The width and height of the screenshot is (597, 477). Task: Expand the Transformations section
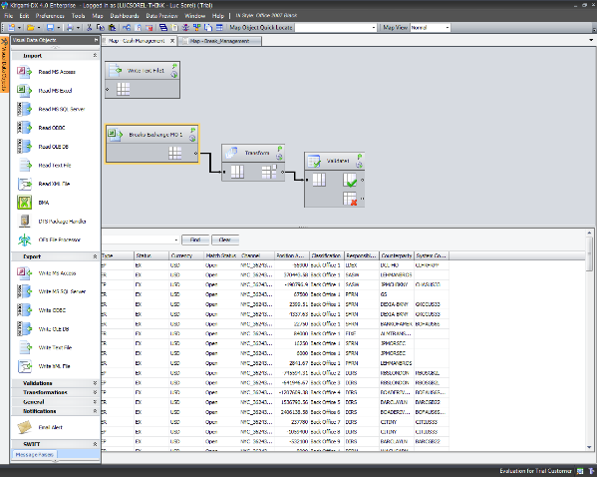(95, 392)
